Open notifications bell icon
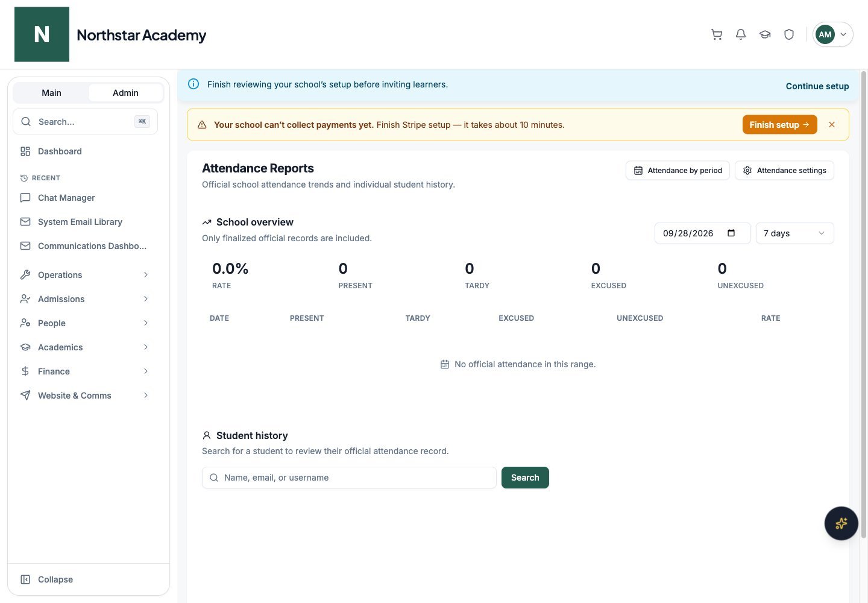 point(741,34)
